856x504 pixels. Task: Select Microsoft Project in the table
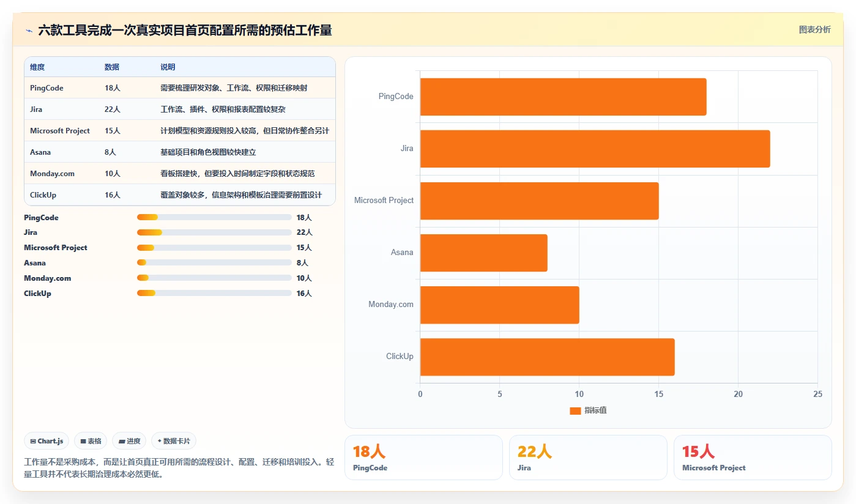click(60, 131)
